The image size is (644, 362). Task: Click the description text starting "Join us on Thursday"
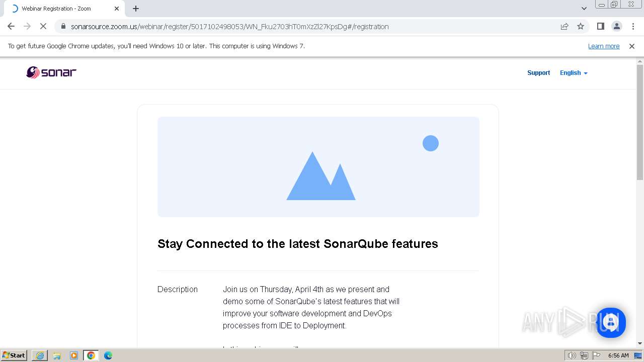(x=311, y=308)
